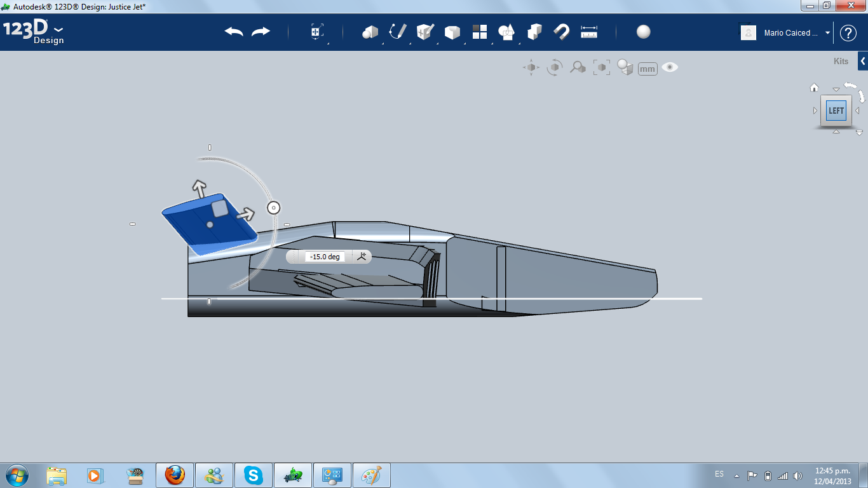
Task: Open the volume control in the tray
Action: (x=797, y=475)
